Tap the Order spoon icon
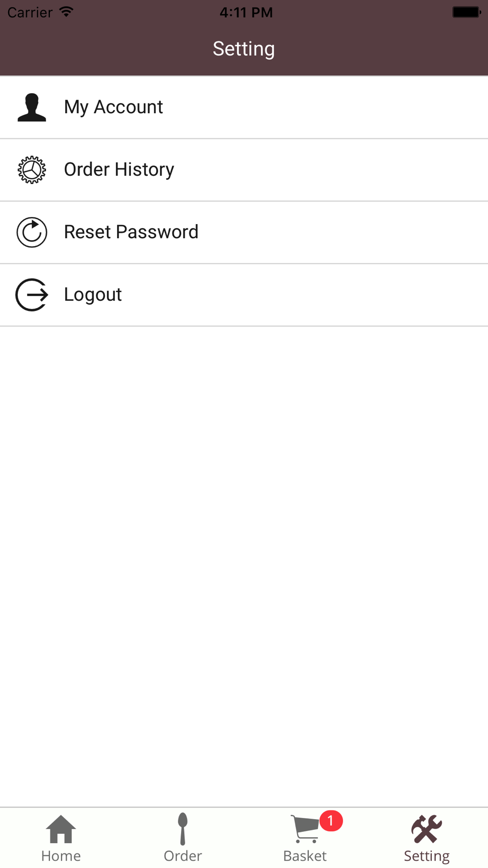Image resolution: width=488 pixels, height=868 pixels. 183,829
